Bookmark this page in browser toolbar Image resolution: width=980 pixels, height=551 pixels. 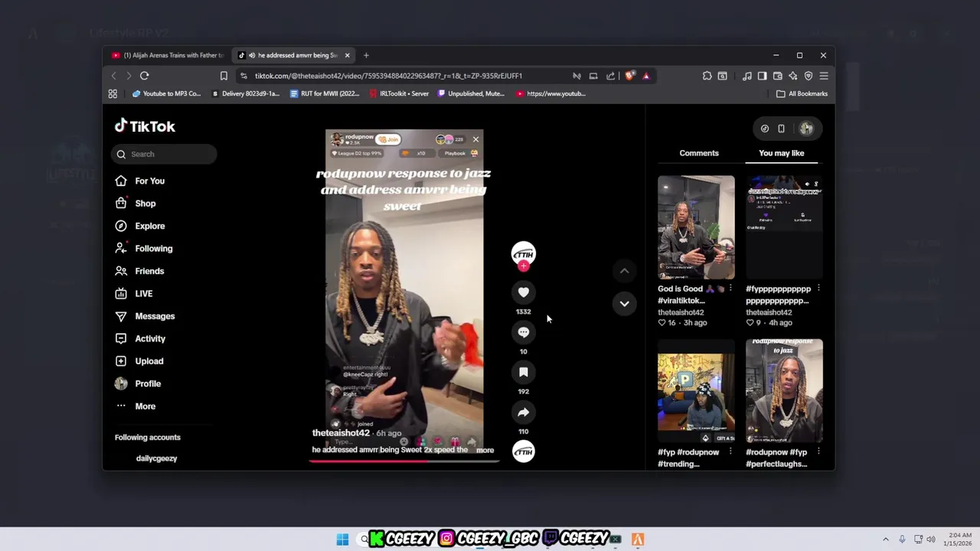[x=224, y=76]
